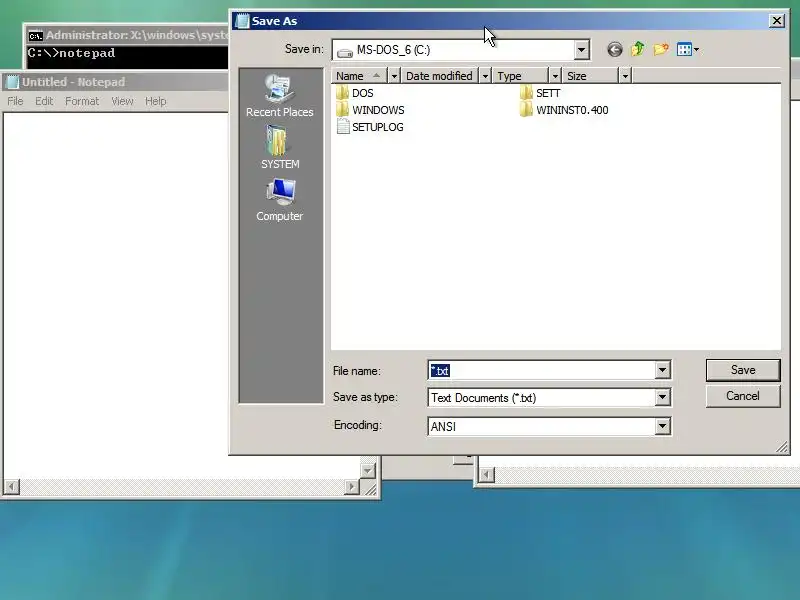Click the Save button

coord(743,370)
